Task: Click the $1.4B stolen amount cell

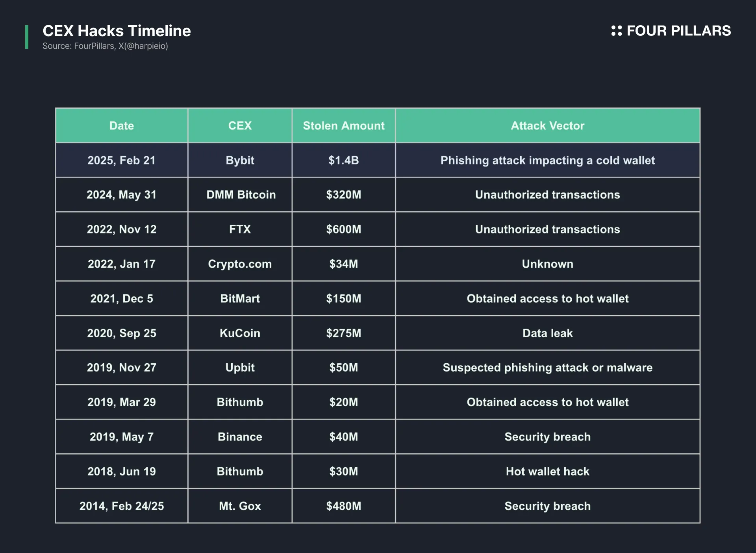Action: pos(344,160)
